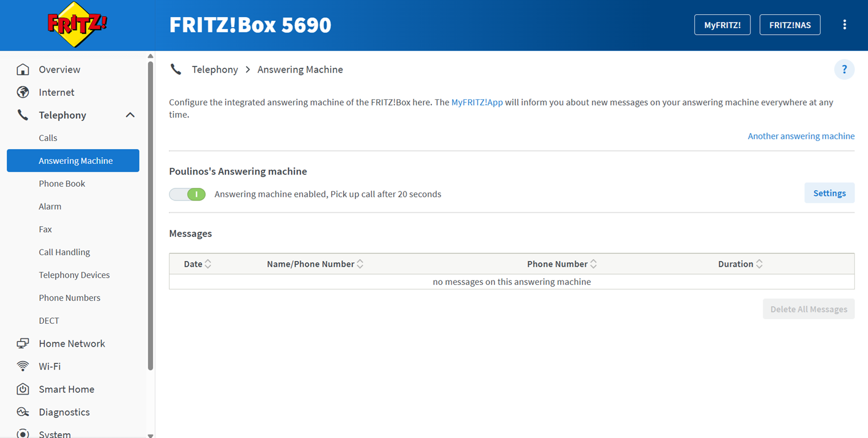Click the Delete All Messages button

809,309
